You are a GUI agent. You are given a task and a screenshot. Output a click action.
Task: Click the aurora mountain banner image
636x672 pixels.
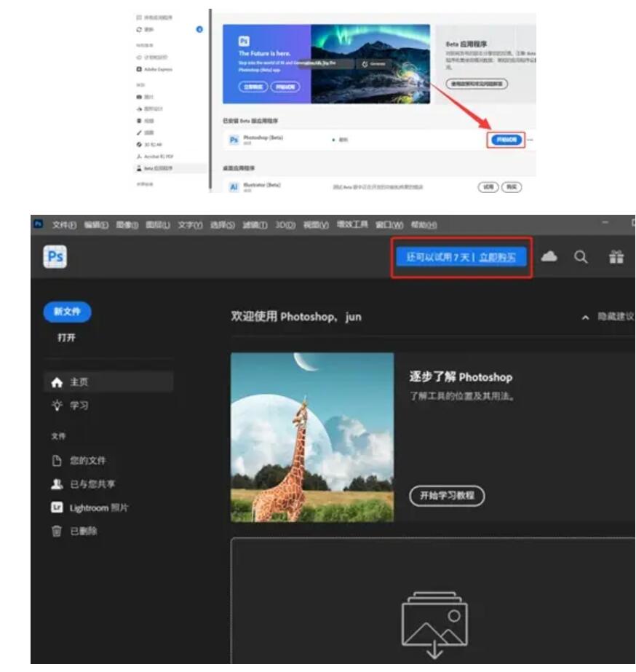(370, 64)
